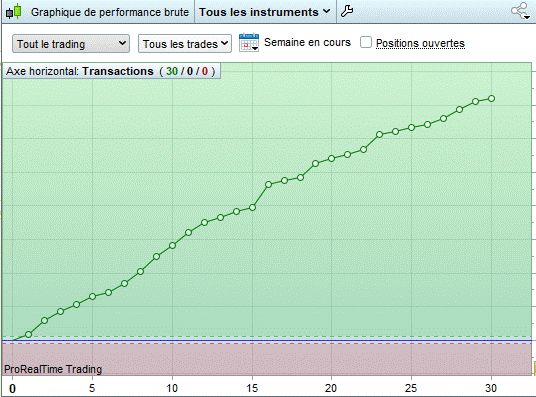
Task: Enable the Positions ouvertes checkbox
Action: pyautogui.click(x=366, y=42)
